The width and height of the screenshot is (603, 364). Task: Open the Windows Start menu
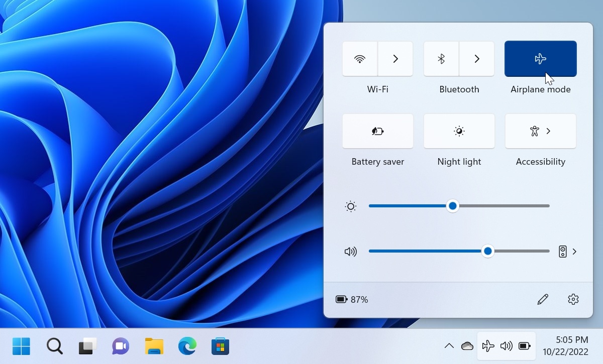[21, 346]
